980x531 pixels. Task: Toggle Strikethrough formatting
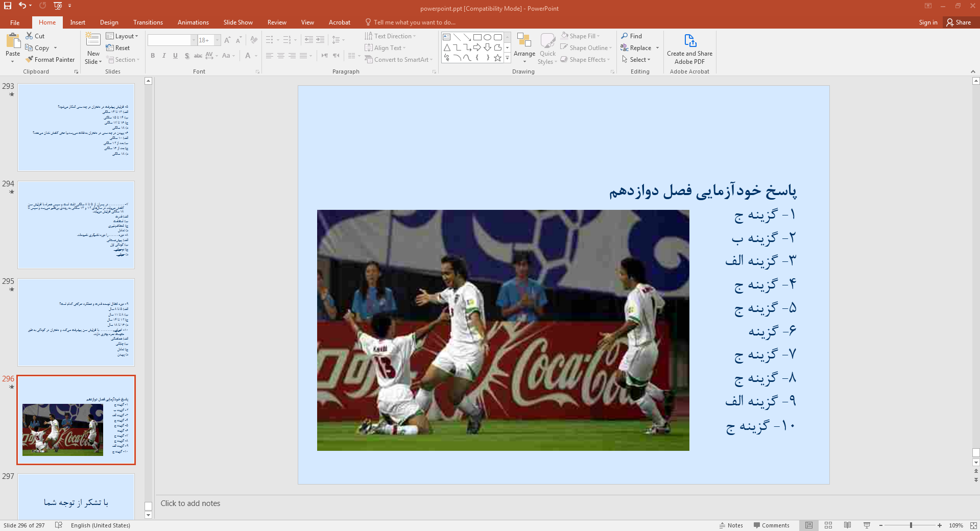(198, 56)
